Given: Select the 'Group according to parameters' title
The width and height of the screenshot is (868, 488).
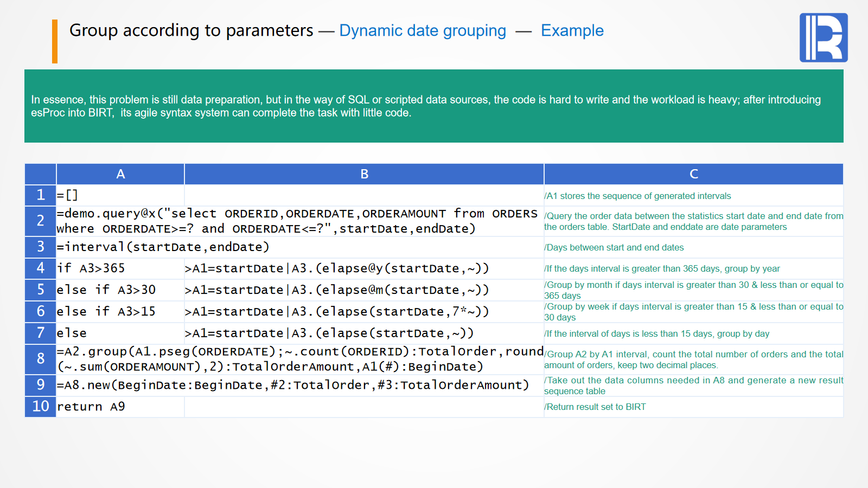Looking at the screenshot, I should click(191, 31).
